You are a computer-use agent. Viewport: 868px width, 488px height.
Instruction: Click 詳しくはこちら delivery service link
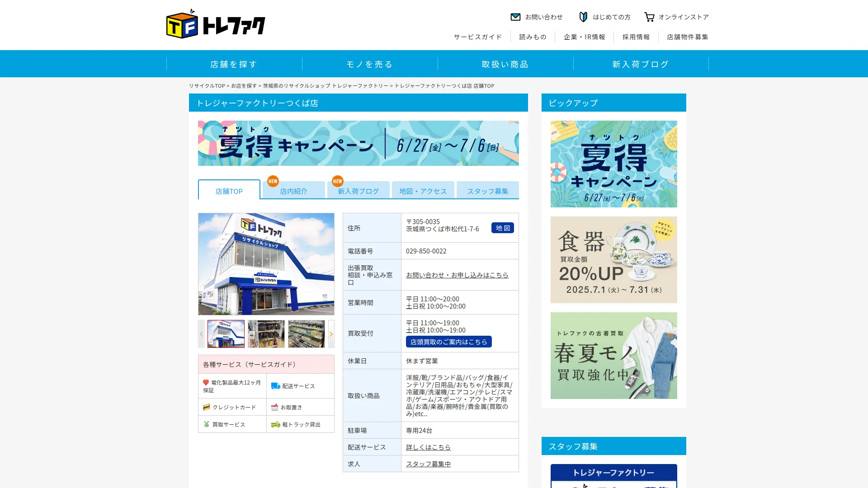coord(428,447)
